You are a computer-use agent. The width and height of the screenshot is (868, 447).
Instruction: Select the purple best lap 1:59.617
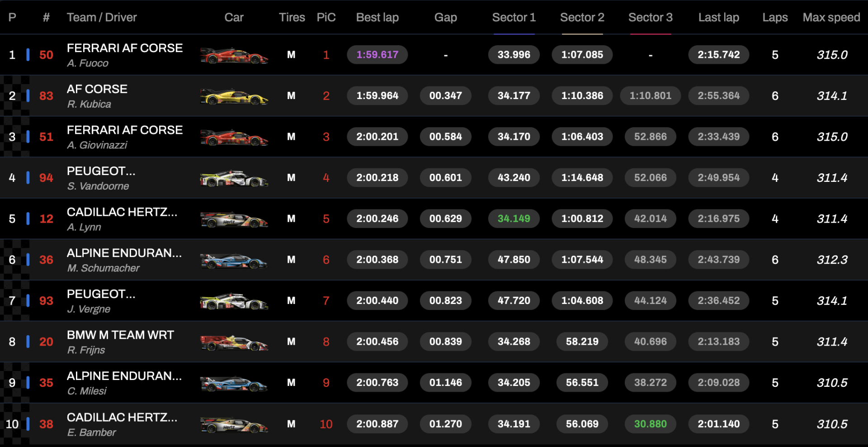(x=377, y=55)
